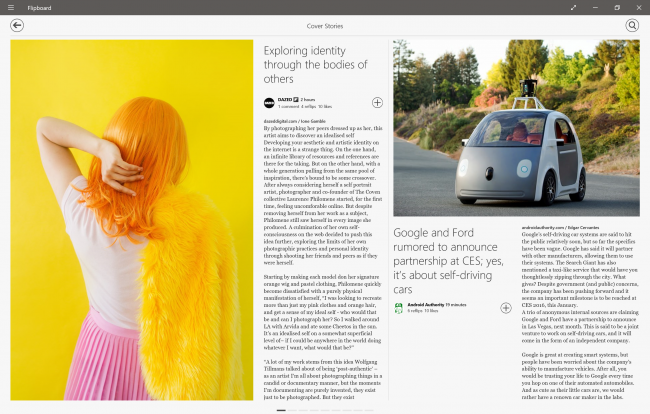Open 'Exploring identity through the bodies of others' headline

[x=315, y=65]
